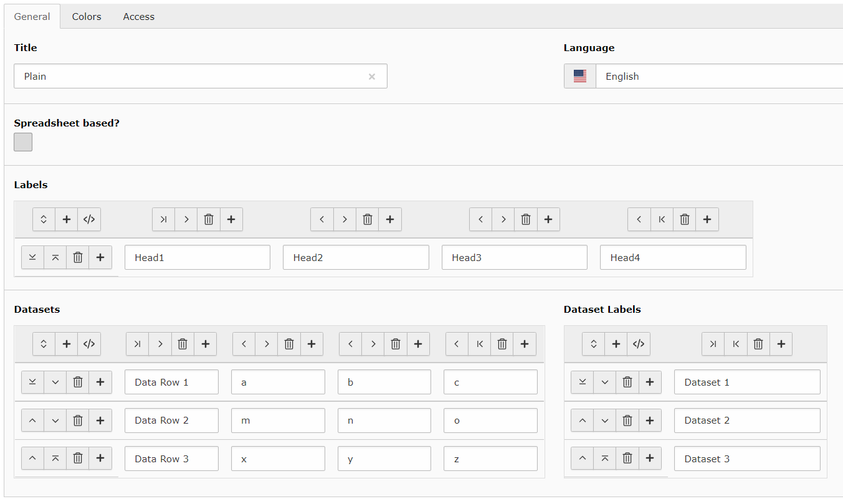Viewport: 843px width, 504px height.
Task: Move Data Row 3 to the top
Action: click(55, 459)
